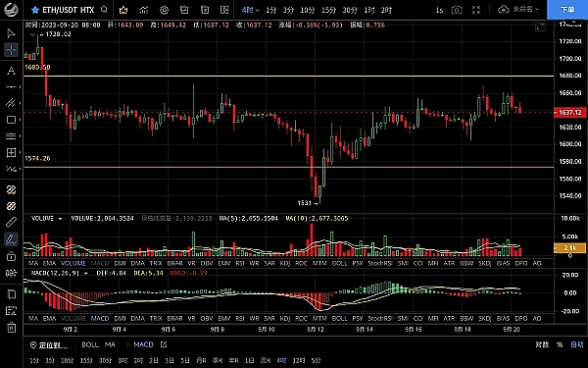Toggle percent scale option
This screenshot has height=368, width=588.
click(560, 344)
